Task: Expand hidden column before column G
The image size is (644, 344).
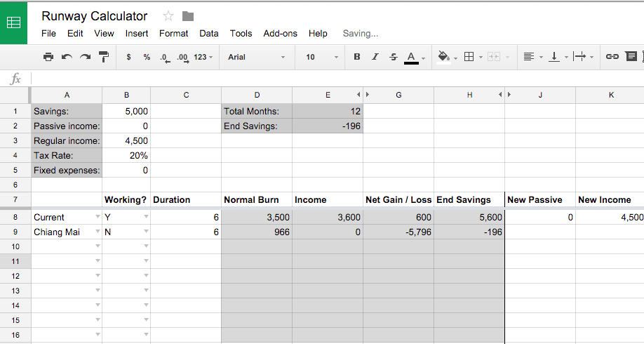Action: (x=367, y=95)
